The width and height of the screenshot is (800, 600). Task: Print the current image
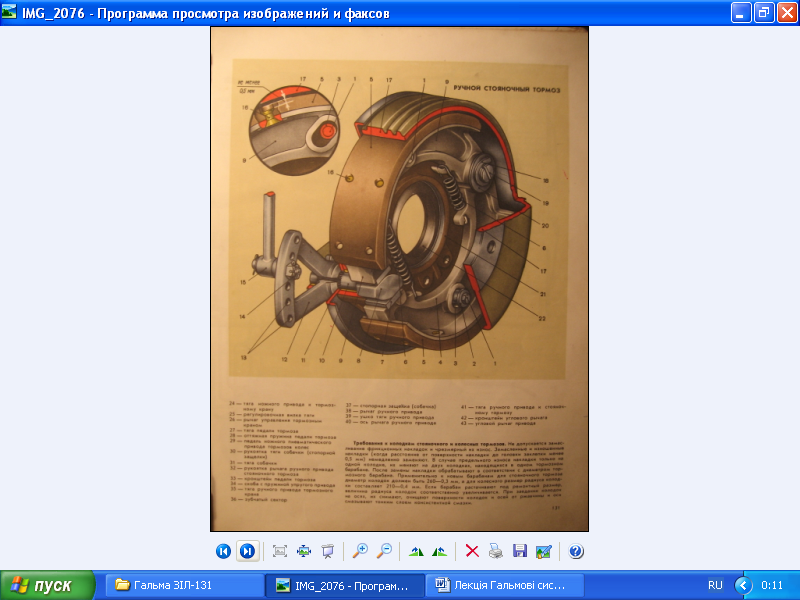tap(496, 551)
